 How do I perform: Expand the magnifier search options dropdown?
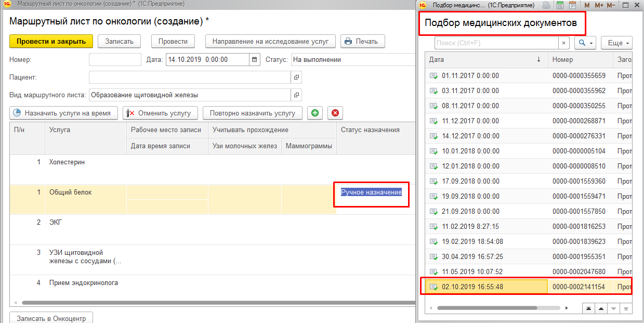click(x=585, y=43)
